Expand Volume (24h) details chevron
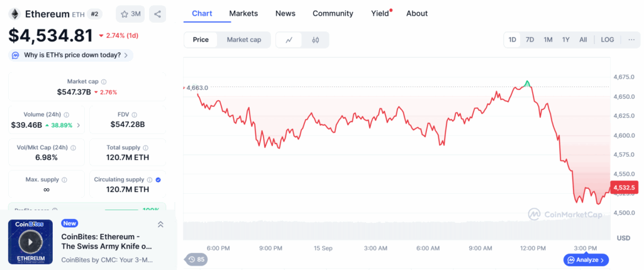 [x=79, y=125]
